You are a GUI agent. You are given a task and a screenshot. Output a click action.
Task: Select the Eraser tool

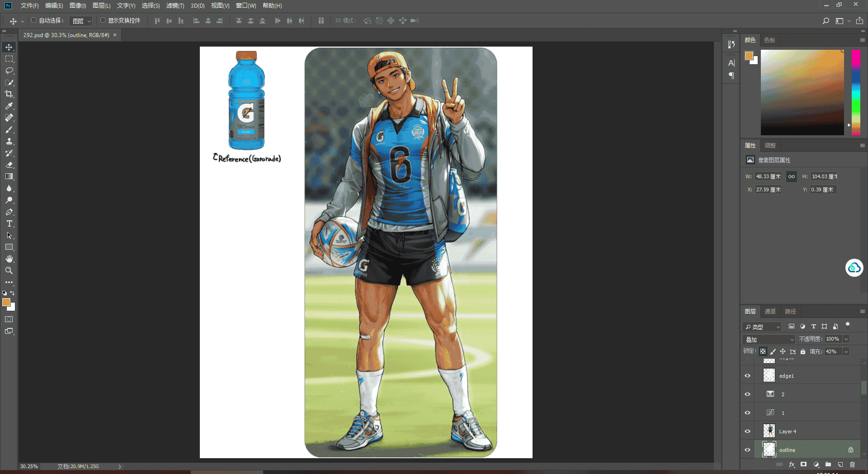coord(9,165)
